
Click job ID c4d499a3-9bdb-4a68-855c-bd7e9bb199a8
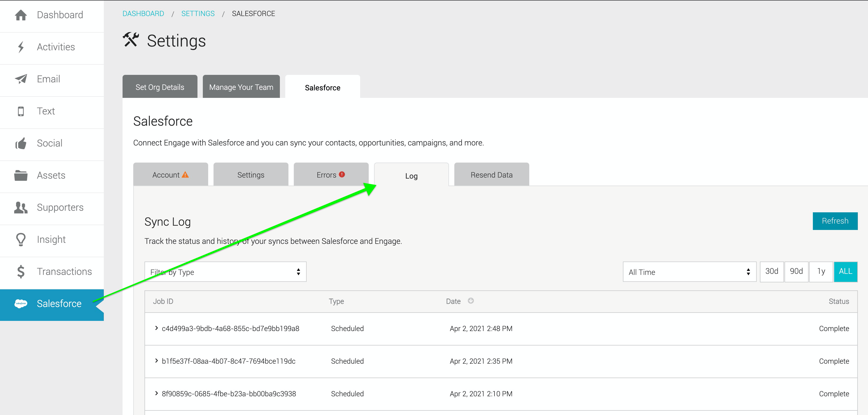tap(230, 328)
